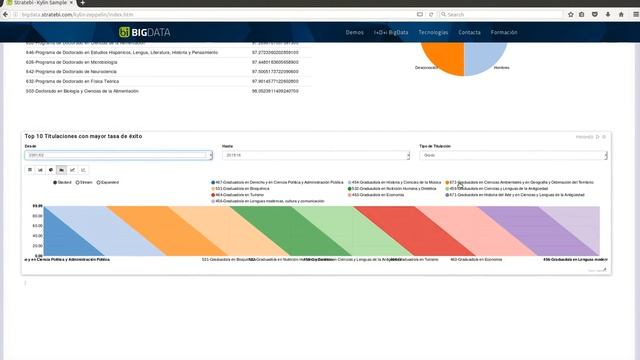Screen dimensions: 640x360
Task: Open a new browser tab
Action: coord(82,3)
